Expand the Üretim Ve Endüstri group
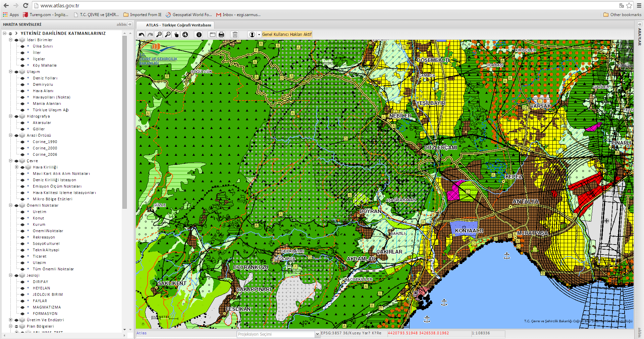Screen dimensions: 644x339 point(10,320)
